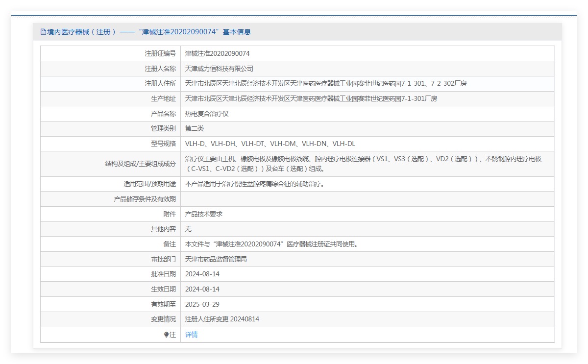Click the model specs VLH-D list

coord(270,144)
